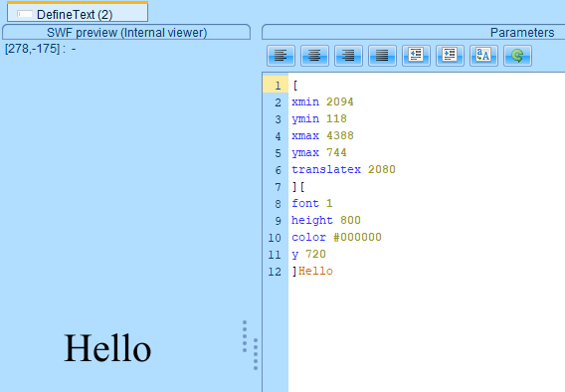Select the DefineText (2) tab
Image resolution: width=565 pixels, height=392 pixels.
pos(78,12)
